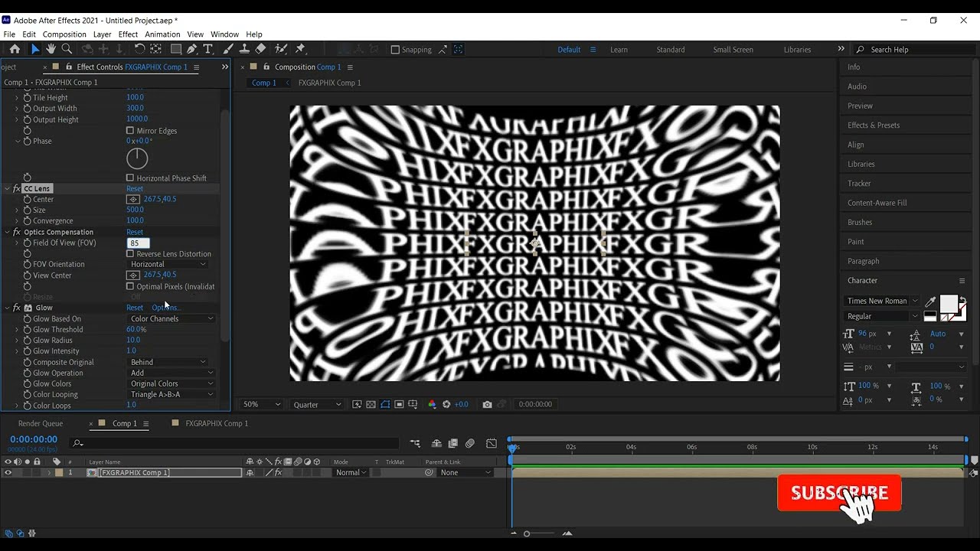Click the Home icon in toolbar
Screen dimensions: 980x551
[x=15, y=49]
